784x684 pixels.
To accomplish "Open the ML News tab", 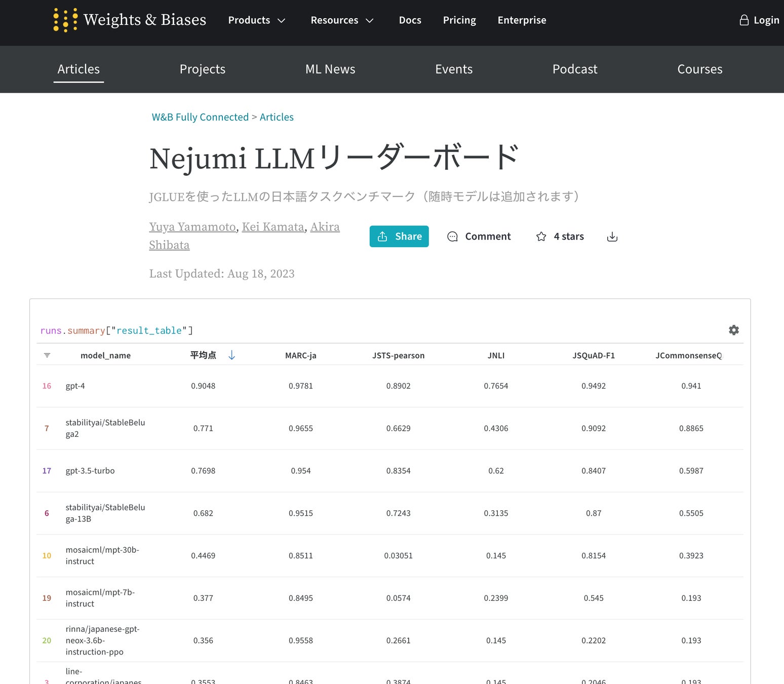I will click(x=330, y=69).
